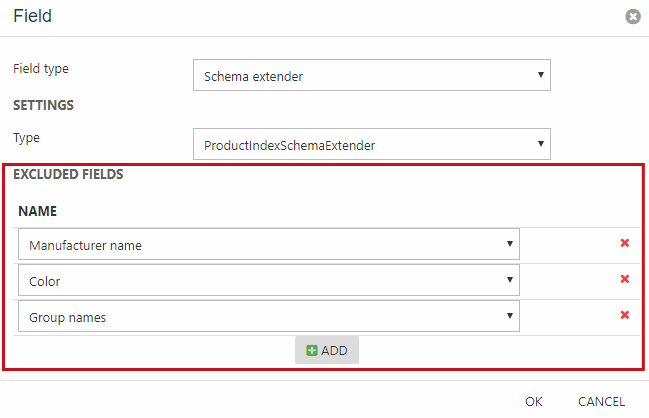The width and height of the screenshot is (649, 418).
Task: Open the Manufacturer name dropdown
Action: coord(268,244)
